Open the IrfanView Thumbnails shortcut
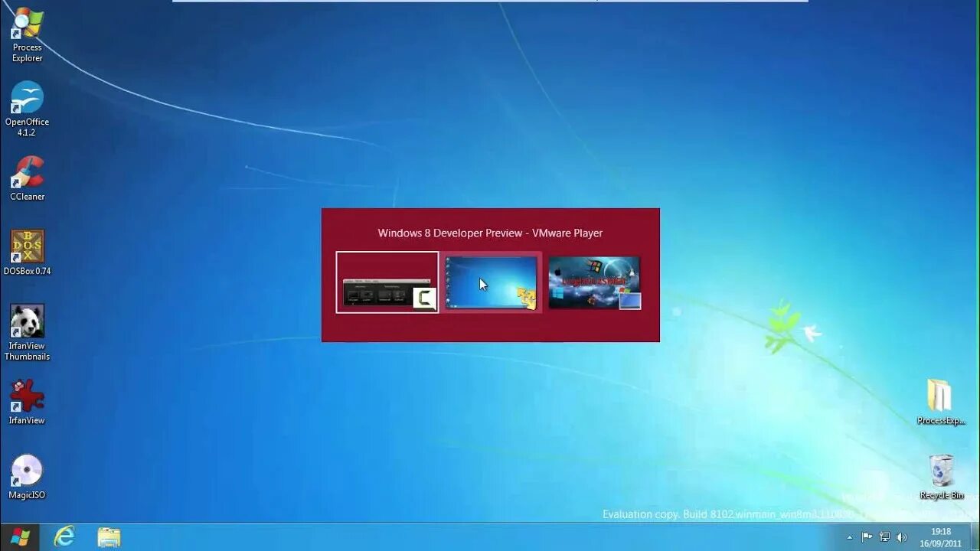The height and width of the screenshot is (551, 980). [x=27, y=332]
